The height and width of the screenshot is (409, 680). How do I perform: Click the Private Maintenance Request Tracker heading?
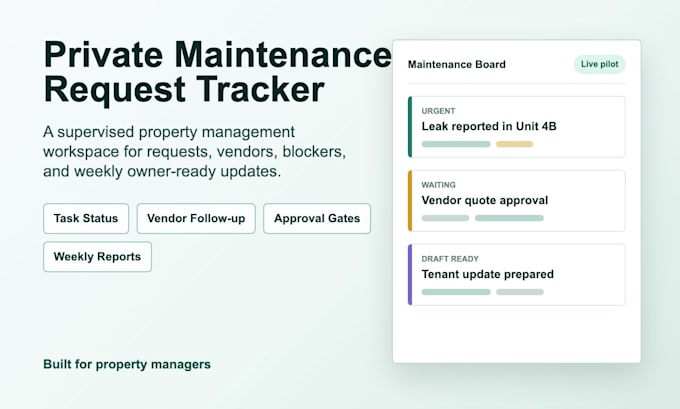coord(217,72)
